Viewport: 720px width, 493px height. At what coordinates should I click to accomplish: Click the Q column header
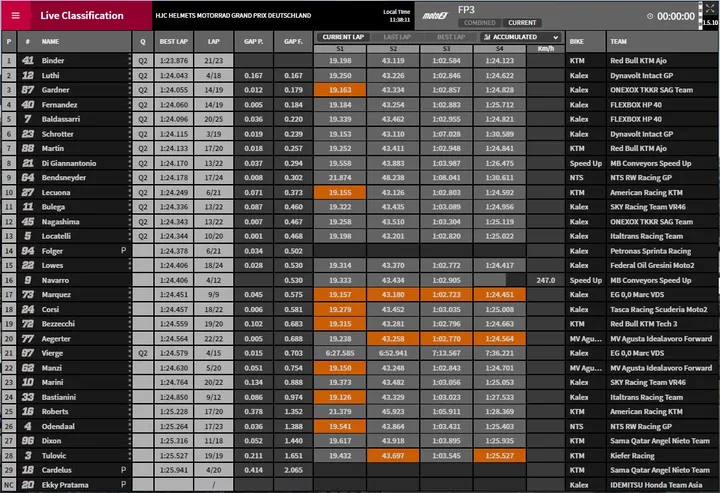click(143, 41)
